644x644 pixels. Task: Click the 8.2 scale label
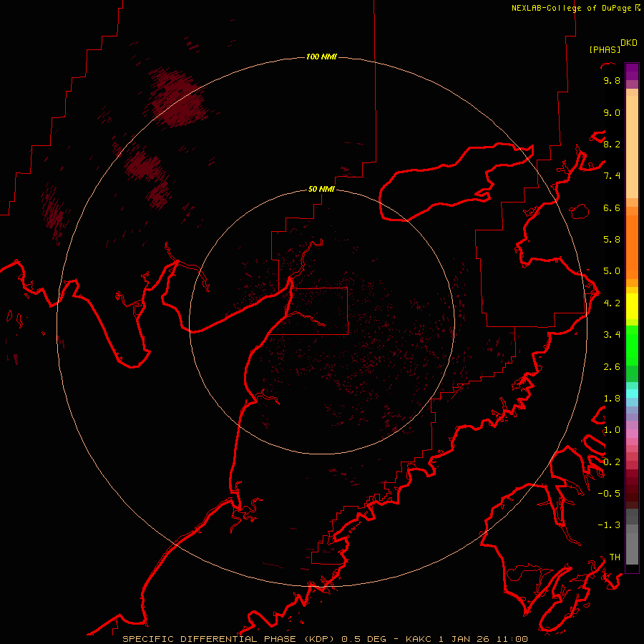tap(612, 144)
